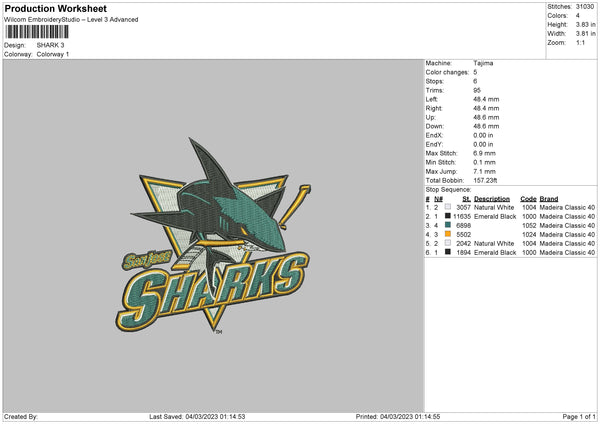Click the Total Bobbin 157.23ft value

[489, 180]
